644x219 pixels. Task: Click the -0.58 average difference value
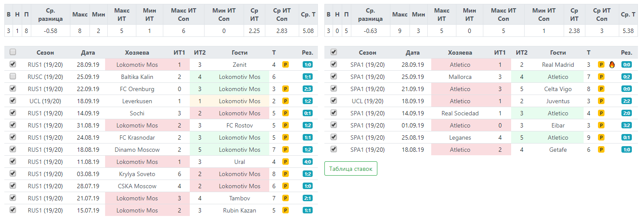50,31
